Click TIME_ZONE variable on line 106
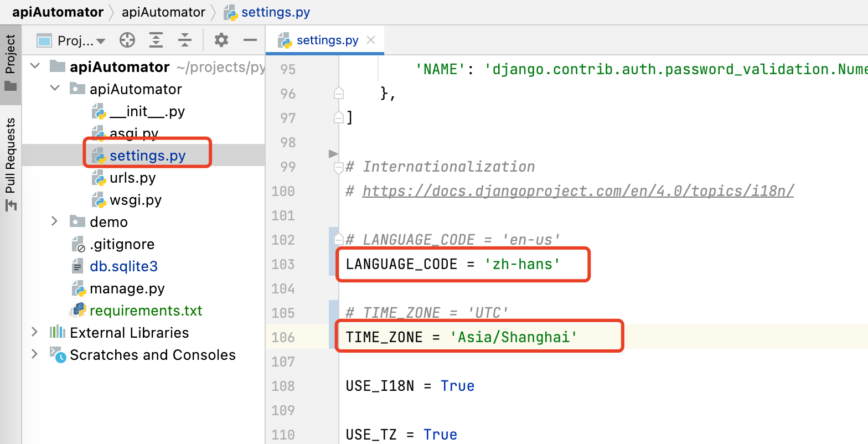The image size is (868, 444). click(x=384, y=337)
